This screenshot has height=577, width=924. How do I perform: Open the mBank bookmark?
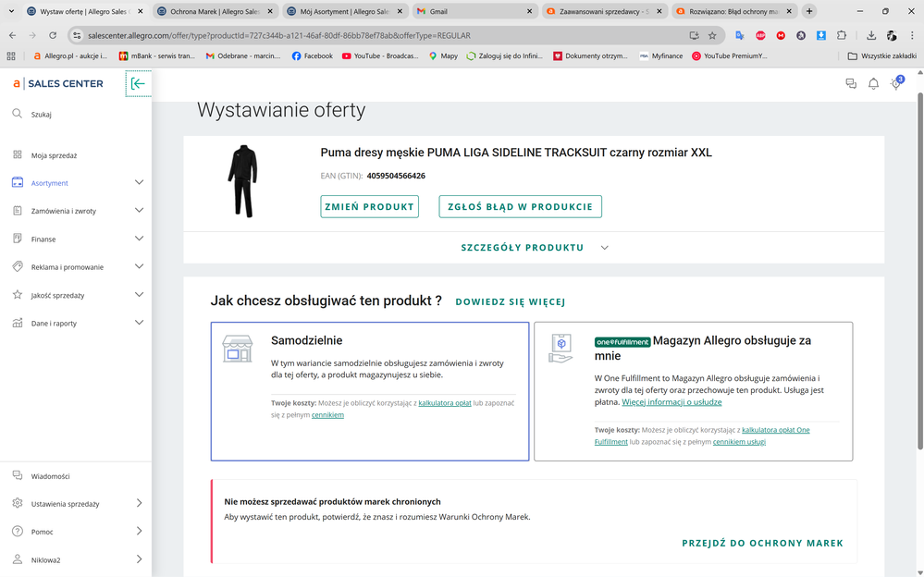coord(156,56)
